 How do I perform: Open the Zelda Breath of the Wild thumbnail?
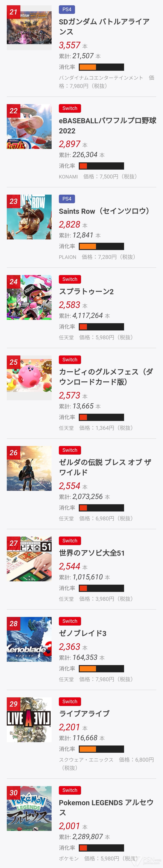click(29, 468)
